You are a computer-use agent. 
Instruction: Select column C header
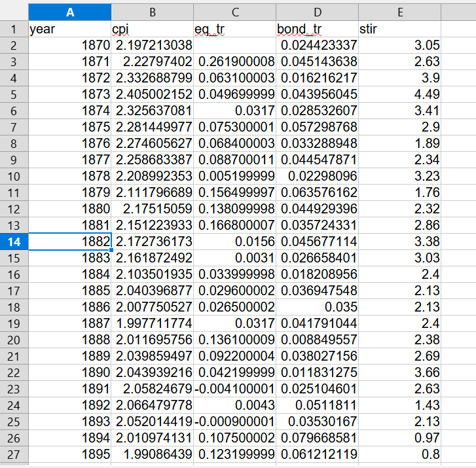tap(235, 12)
